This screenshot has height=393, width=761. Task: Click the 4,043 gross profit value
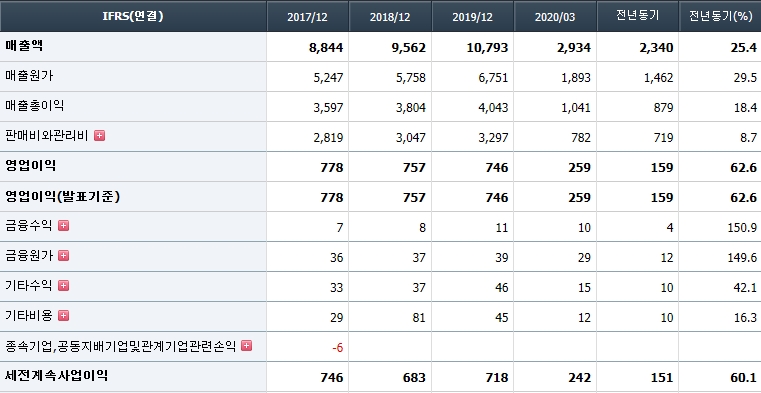(493, 108)
